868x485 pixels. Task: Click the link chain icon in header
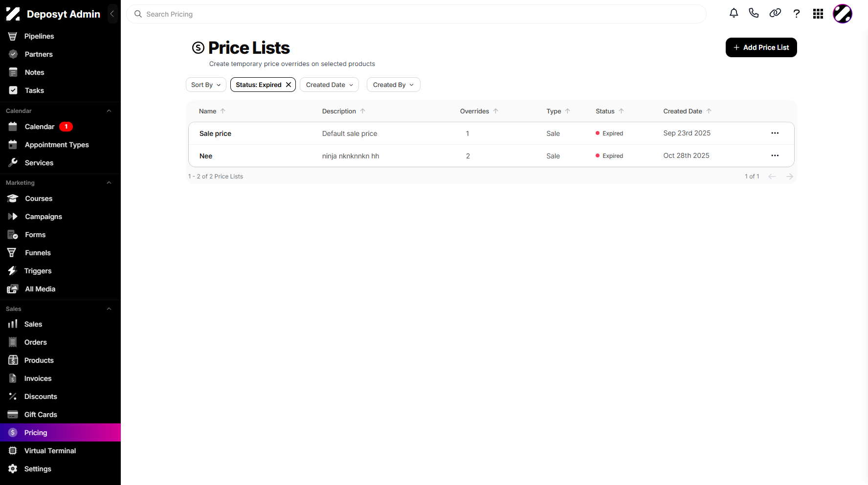tap(775, 13)
